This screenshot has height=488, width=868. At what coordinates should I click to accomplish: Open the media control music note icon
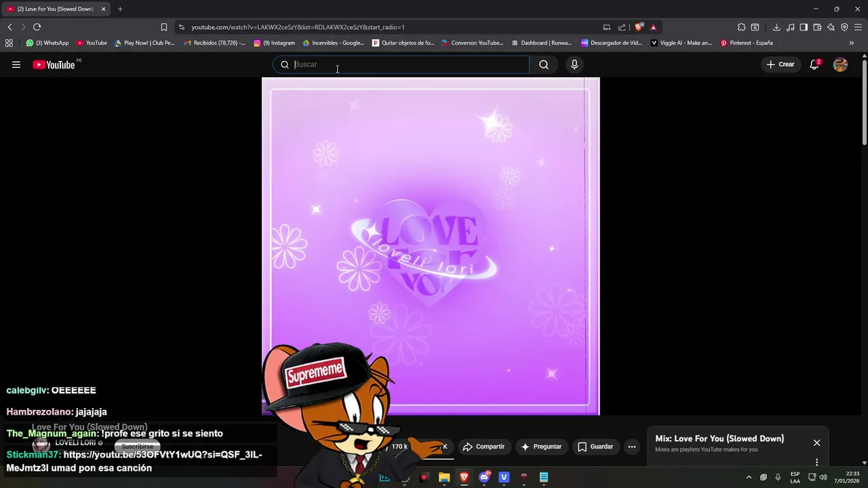click(x=790, y=27)
